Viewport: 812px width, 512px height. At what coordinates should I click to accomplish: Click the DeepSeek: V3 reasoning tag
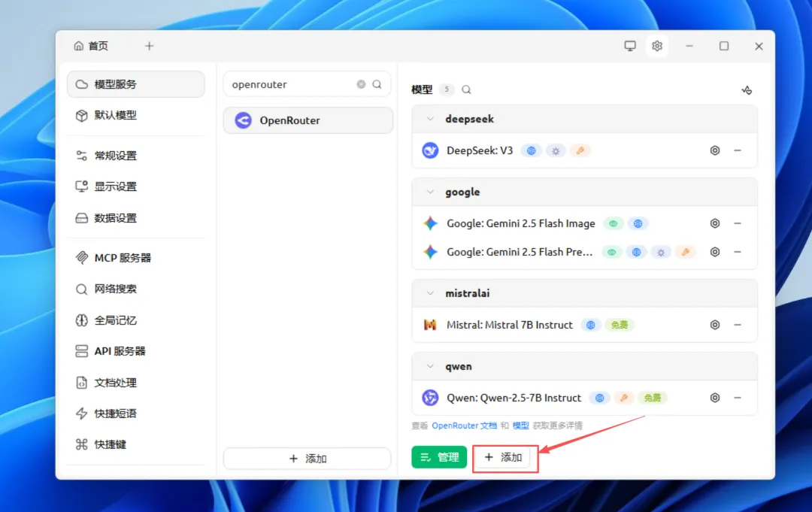[556, 150]
